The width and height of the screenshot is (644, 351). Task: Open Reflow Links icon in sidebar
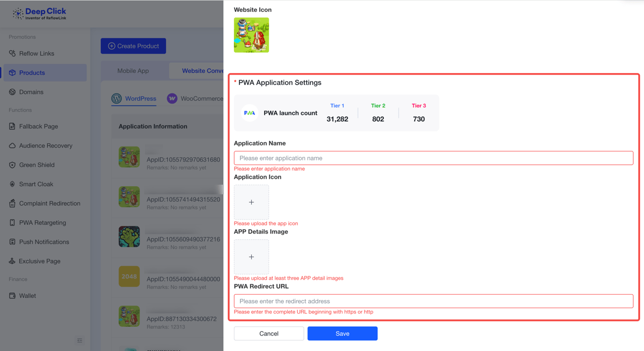coord(12,54)
